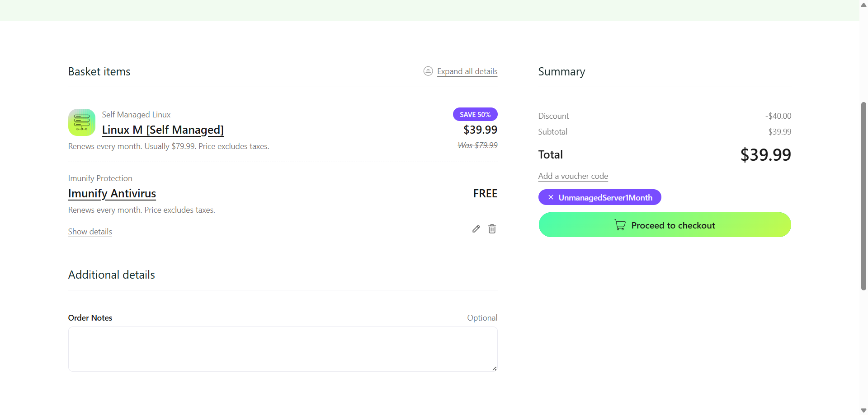Image resolution: width=868 pixels, height=415 pixels.
Task: Click the Discount -$40.00 value
Action: (778, 116)
